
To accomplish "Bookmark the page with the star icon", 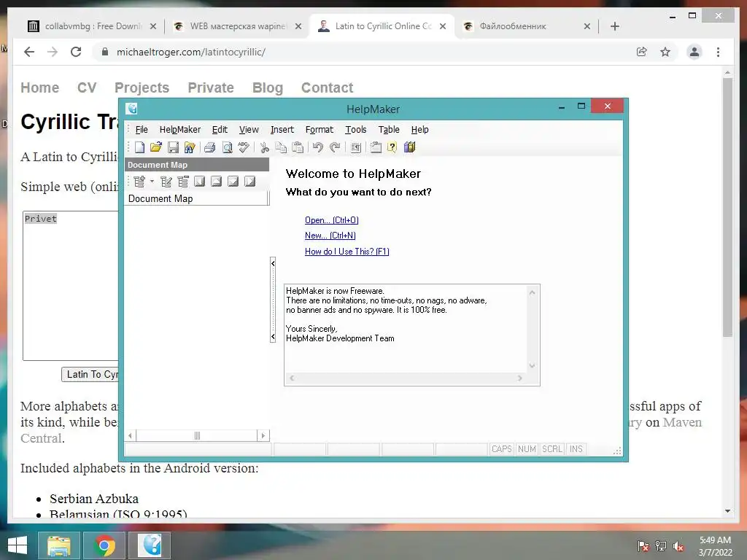I will [665, 52].
